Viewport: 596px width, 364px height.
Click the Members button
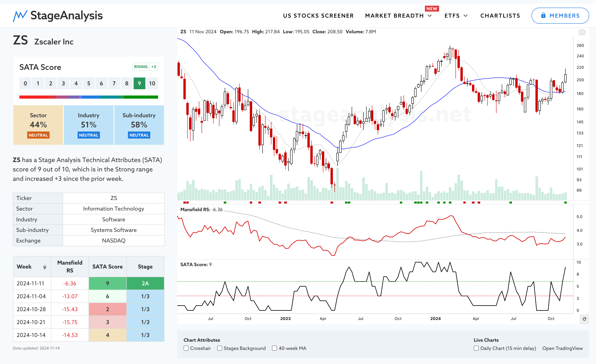point(560,16)
